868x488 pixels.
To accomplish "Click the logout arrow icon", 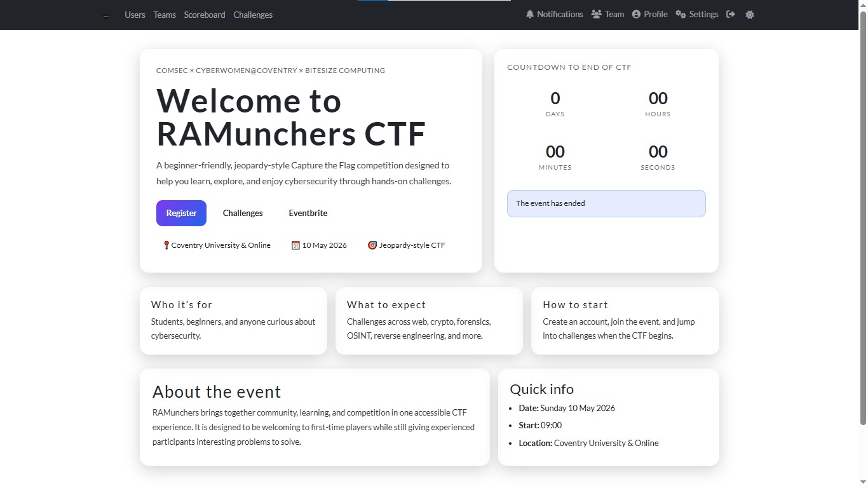I will coord(731,14).
